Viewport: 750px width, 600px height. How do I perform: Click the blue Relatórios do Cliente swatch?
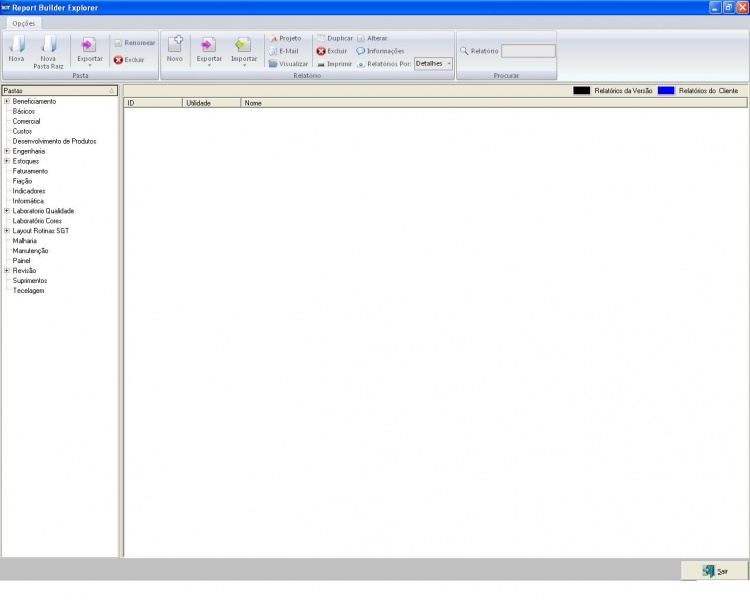click(x=666, y=90)
